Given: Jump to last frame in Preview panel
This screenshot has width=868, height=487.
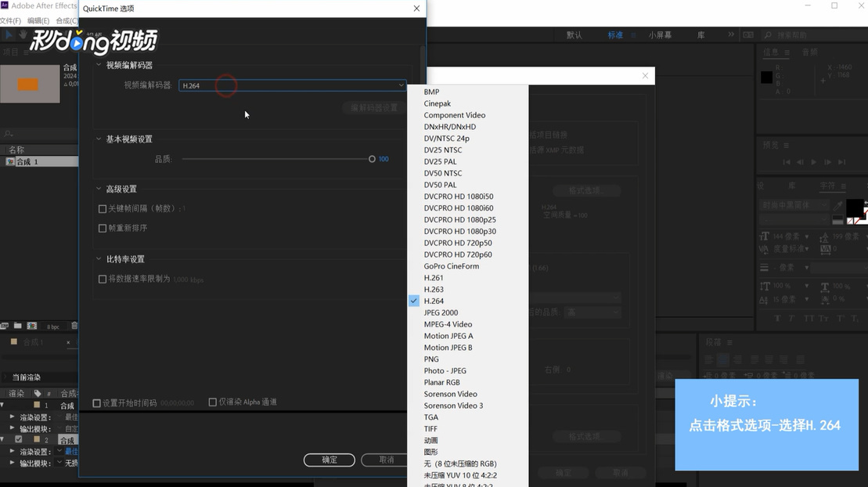Looking at the screenshot, I should (x=841, y=162).
